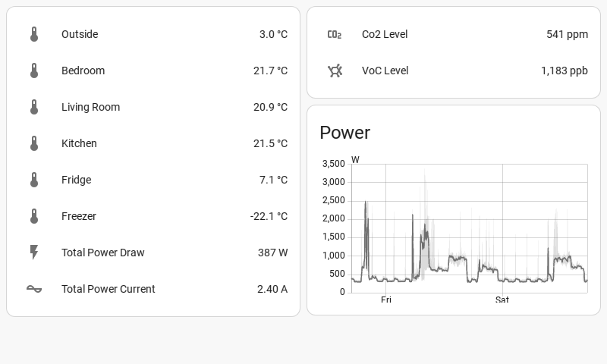Image resolution: width=607 pixels, height=364 pixels.
Task: Click the Sat marker on the power graph
Action: [502, 300]
